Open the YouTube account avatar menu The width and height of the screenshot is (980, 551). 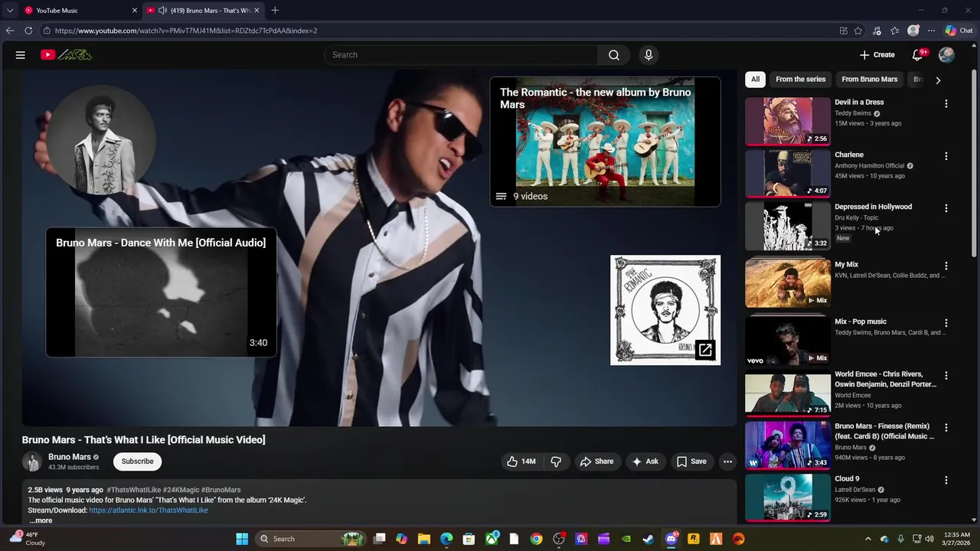click(946, 55)
